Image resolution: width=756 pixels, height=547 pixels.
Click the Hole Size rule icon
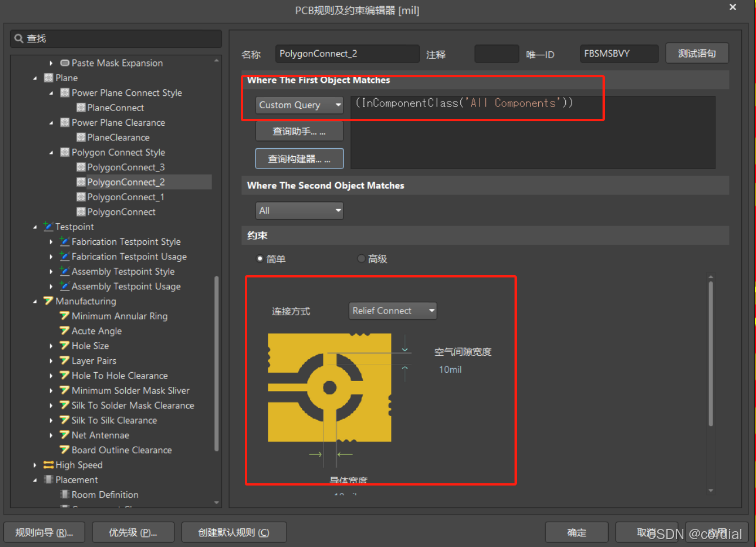pos(65,346)
